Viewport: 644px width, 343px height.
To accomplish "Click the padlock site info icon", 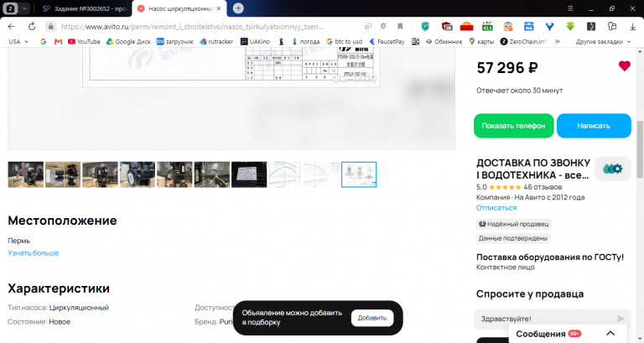I will tap(50, 26).
